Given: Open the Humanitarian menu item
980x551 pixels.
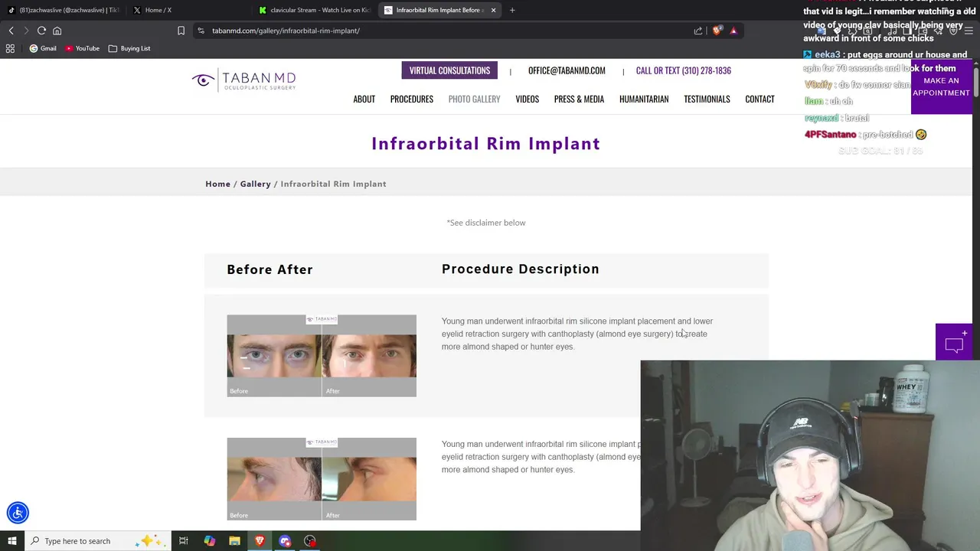Looking at the screenshot, I should click(644, 99).
